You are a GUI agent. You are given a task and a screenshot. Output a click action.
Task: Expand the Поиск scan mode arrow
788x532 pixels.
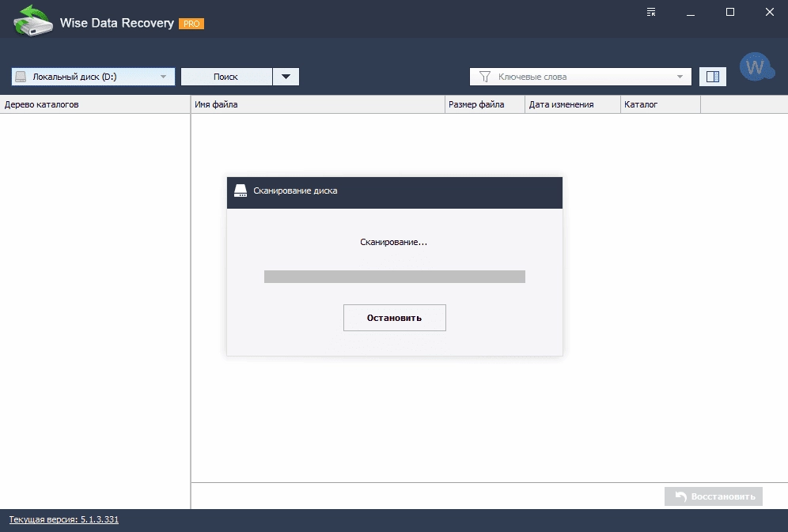pos(286,77)
